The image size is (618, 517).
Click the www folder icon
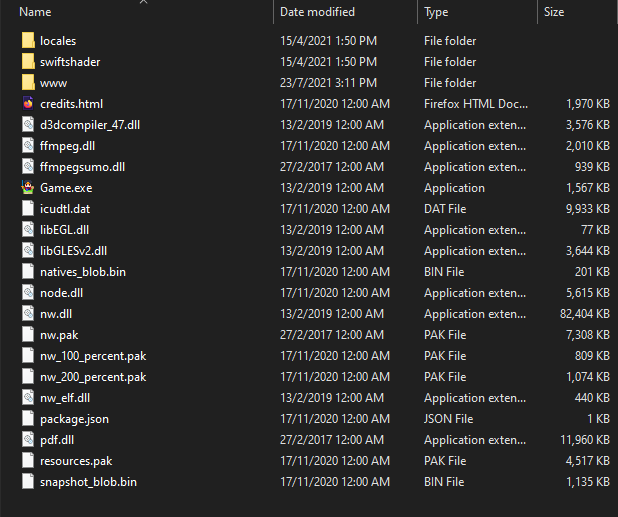(x=28, y=83)
